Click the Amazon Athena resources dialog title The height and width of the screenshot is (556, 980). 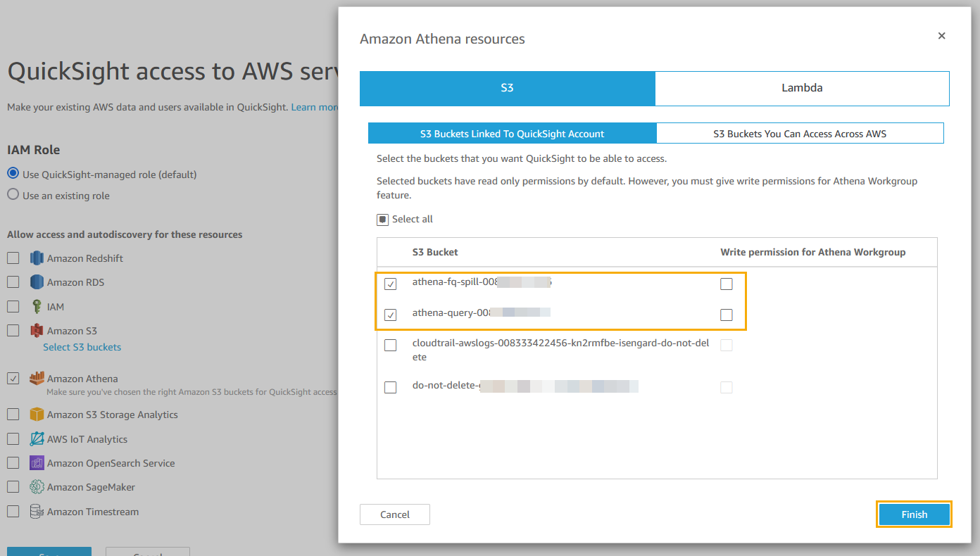[442, 39]
